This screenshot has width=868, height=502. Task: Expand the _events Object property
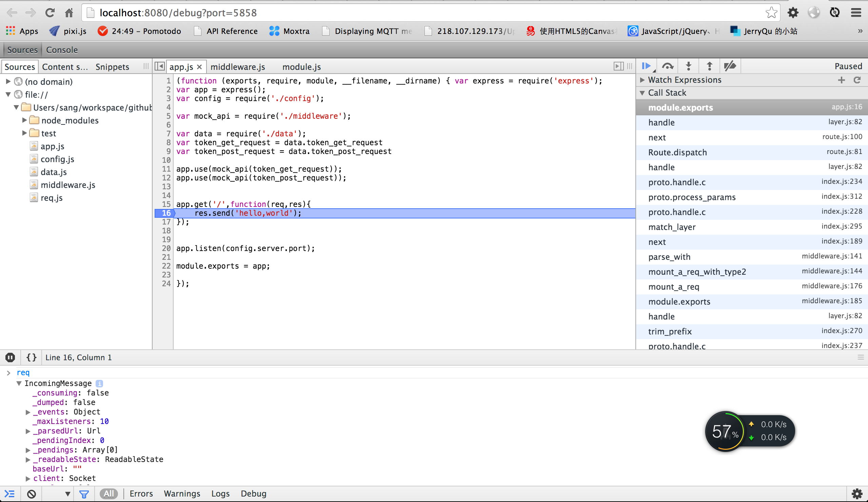tap(28, 412)
